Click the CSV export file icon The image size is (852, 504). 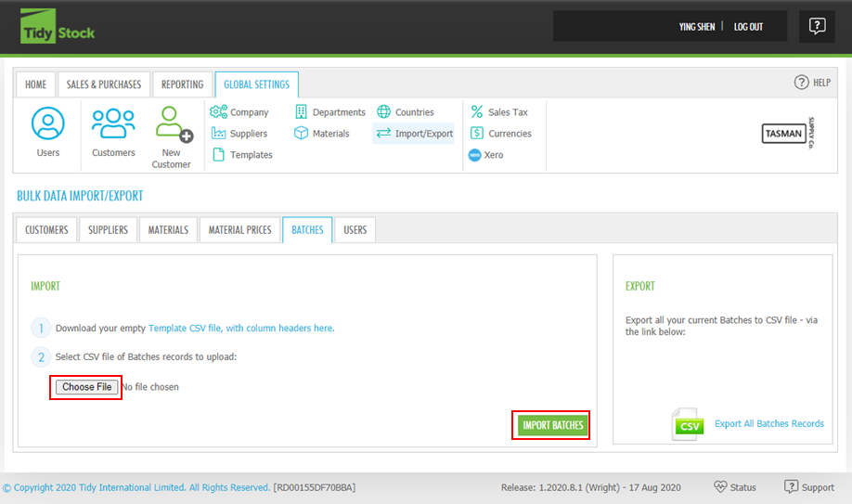pyautogui.click(x=688, y=424)
